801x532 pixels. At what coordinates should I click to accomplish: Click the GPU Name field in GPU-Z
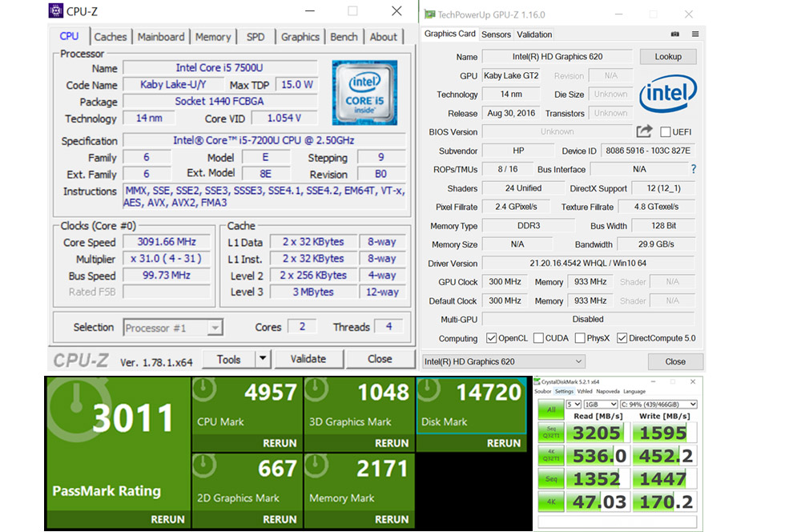[x=557, y=57]
